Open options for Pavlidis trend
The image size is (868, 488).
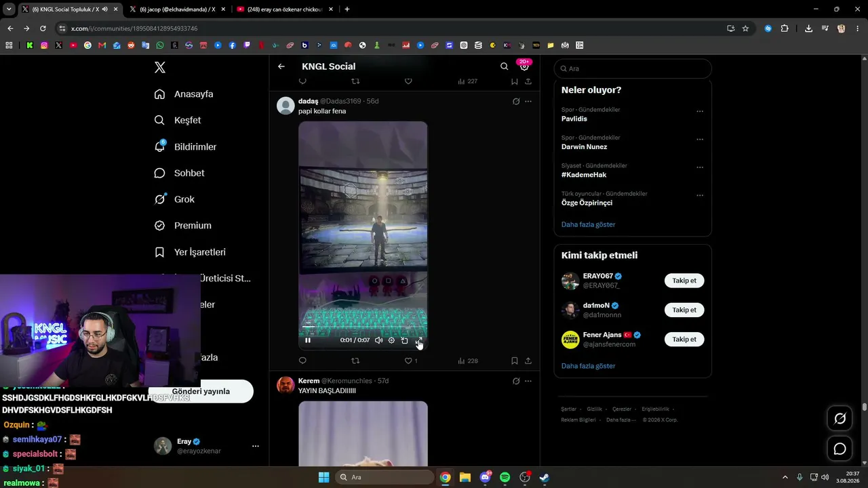(700, 112)
